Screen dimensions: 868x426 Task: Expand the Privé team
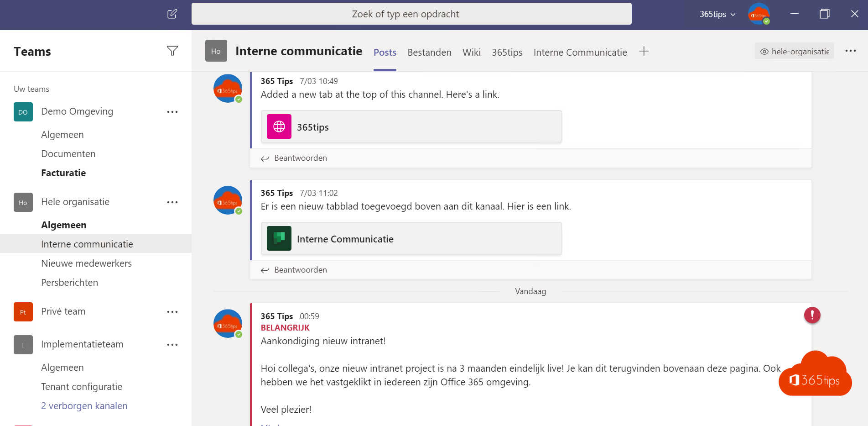pos(63,311)
